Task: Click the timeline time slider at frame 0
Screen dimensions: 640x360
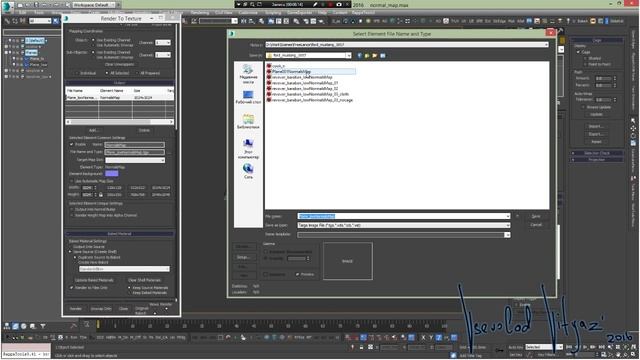Action: tap(98, 324)
